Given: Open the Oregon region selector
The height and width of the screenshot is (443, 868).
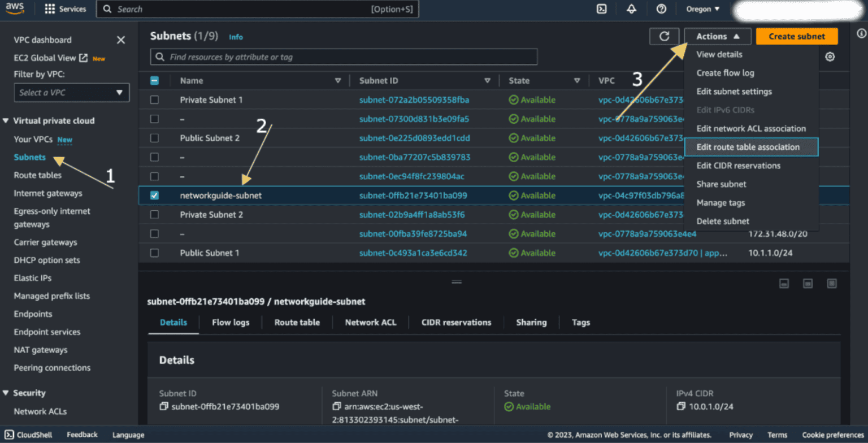Looking at the screenshot, I should coord(702,9).
